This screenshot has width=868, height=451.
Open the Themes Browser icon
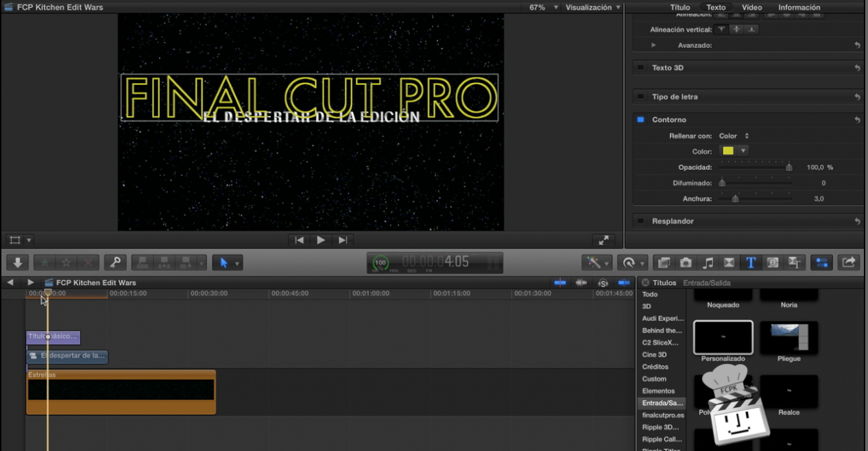click(x=795, y=263)
